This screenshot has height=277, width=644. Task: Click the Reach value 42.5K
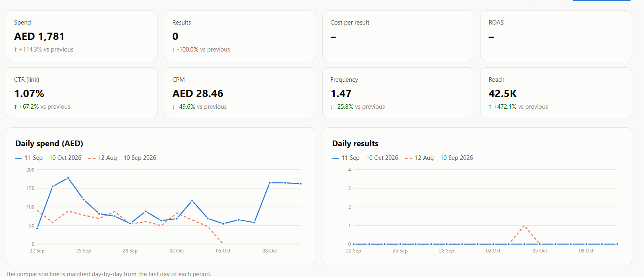click(503, 94)
